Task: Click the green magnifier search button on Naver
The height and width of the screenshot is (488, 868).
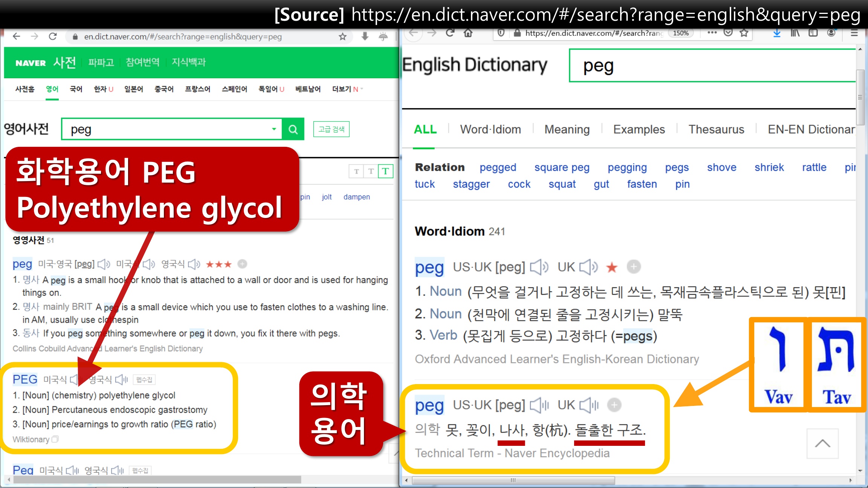Action: click(x=293, y=129)
